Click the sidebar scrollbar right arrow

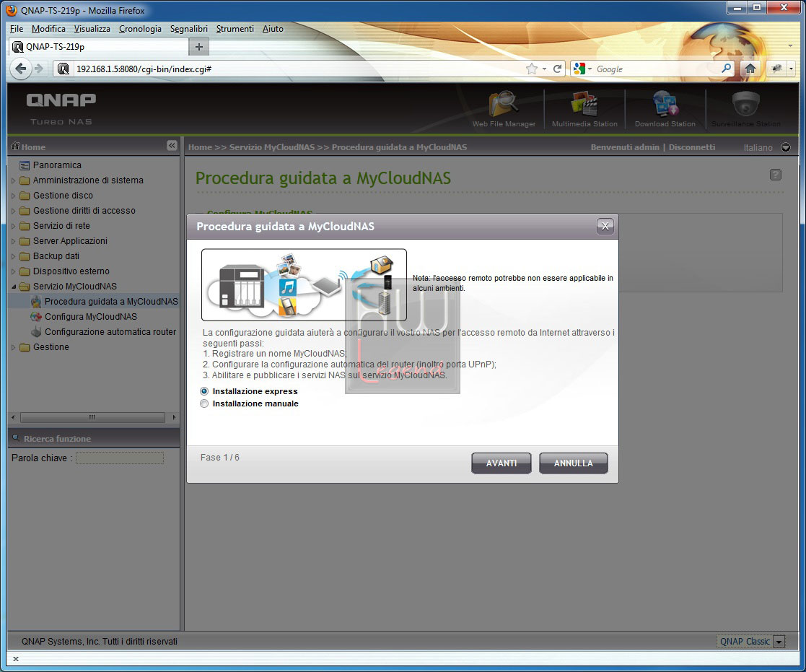coord(174,417)
